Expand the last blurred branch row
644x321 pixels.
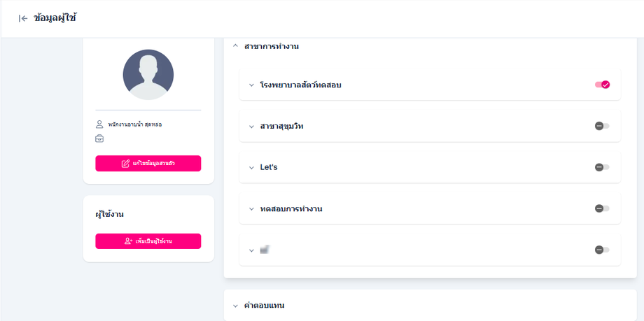point(251,250)
